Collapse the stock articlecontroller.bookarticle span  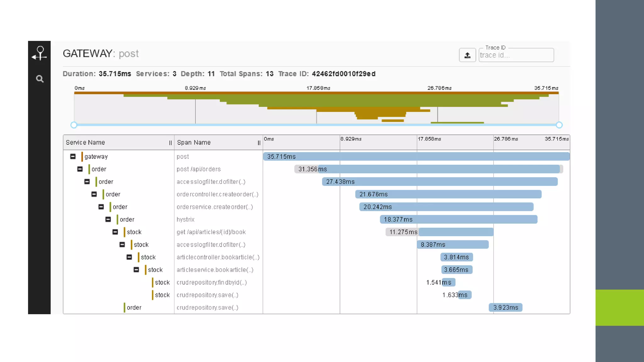129,257
